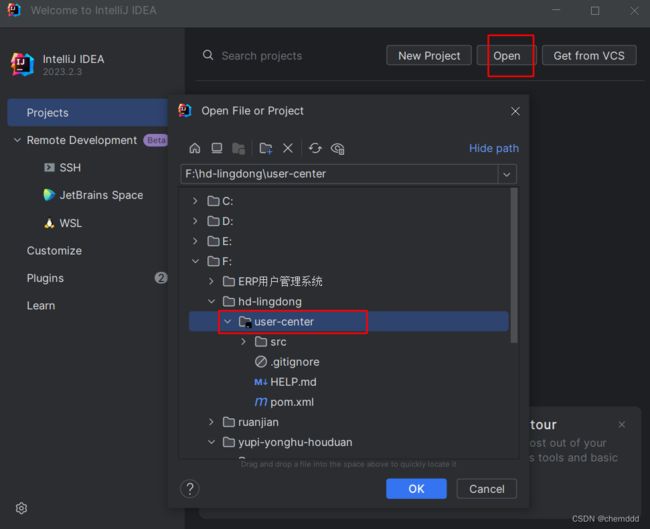Click the pom.xml Maven icon

point(261,402)
